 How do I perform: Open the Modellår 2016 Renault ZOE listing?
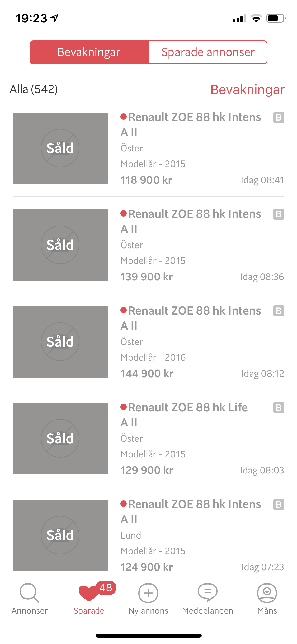pos(148,342)
